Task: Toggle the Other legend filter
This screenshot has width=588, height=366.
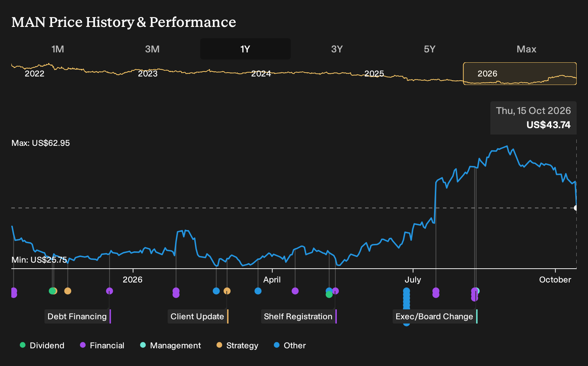Action: (290, 345)
